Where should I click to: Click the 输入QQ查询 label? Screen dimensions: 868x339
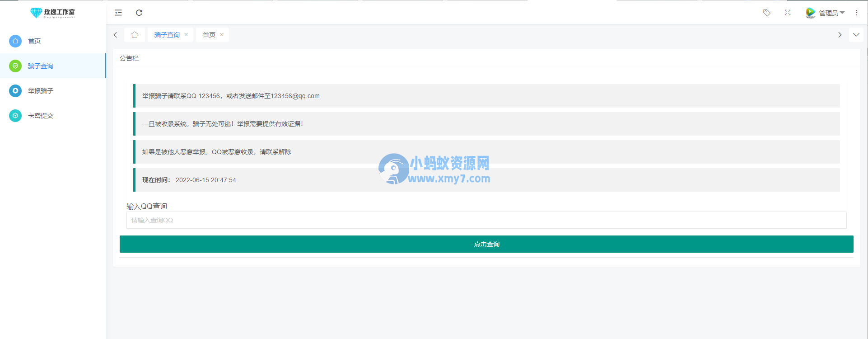147,206
